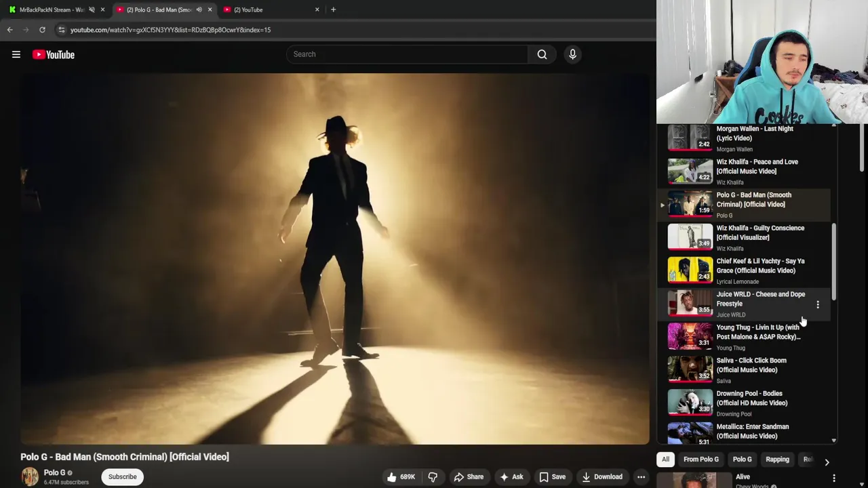
Task: Click the site info icon in address bar
Action: [61, 30]
